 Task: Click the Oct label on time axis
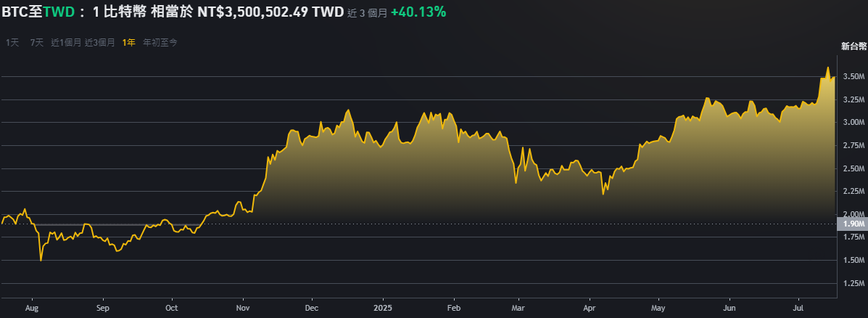(x=172, y=308)
